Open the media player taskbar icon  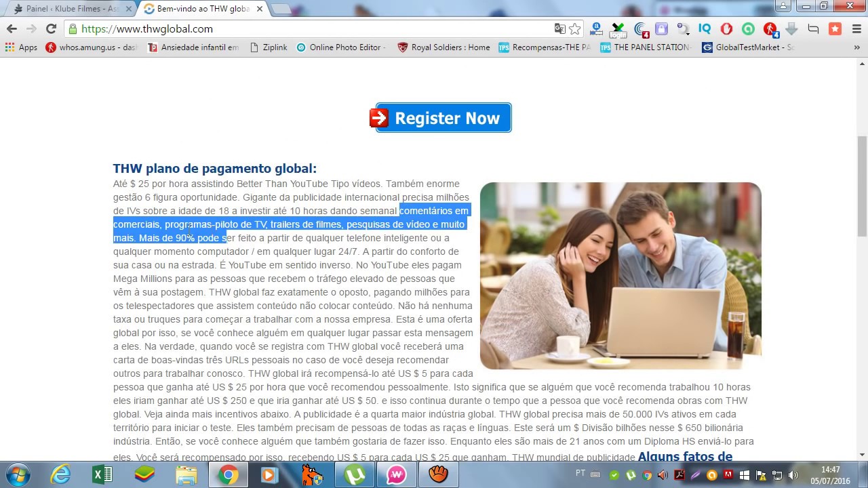269,474
